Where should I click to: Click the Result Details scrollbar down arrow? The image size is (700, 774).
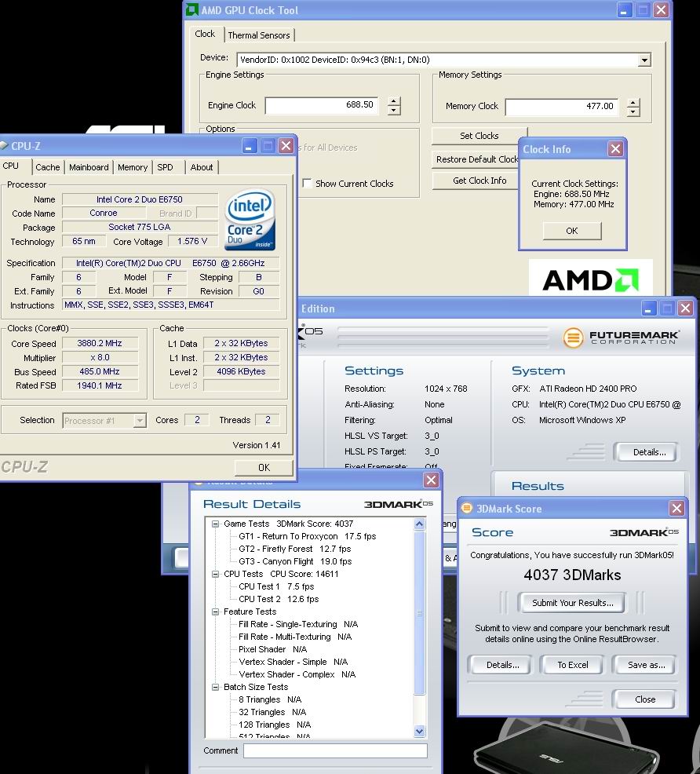pos(419,731)
